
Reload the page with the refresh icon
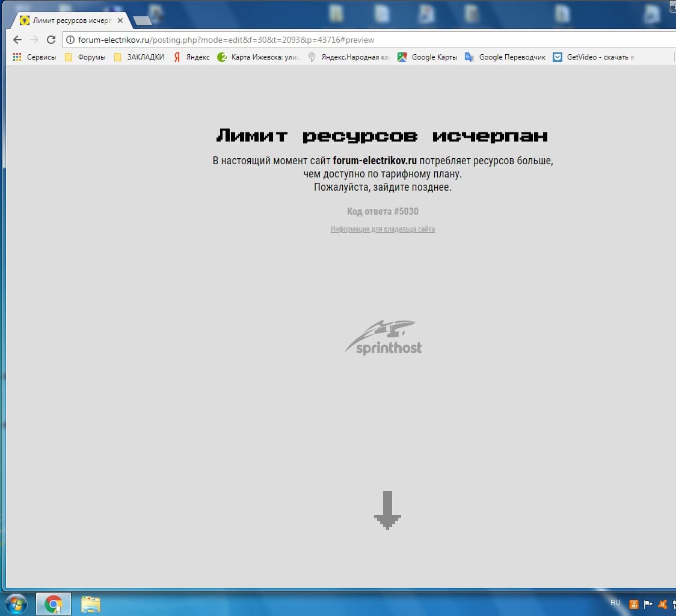(x=51, y=40)
